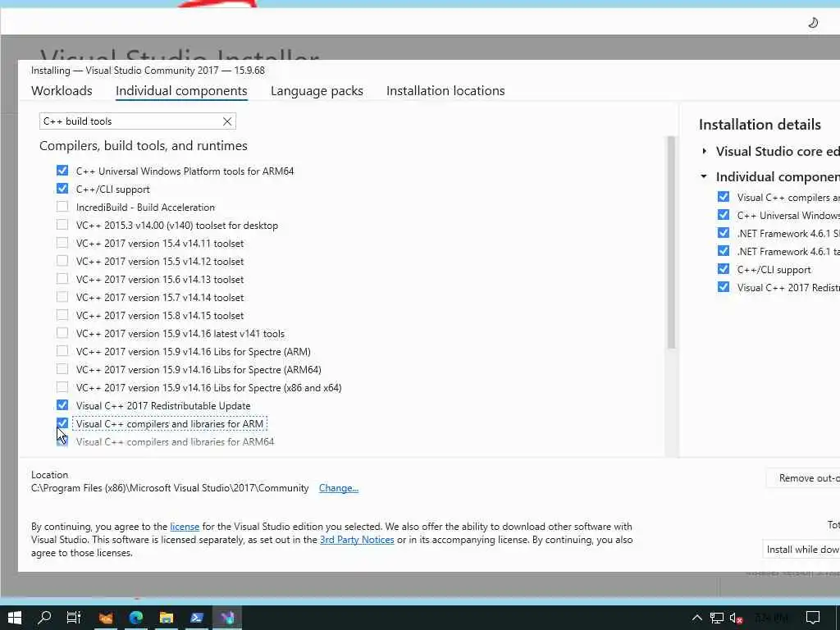
Task: Open the muted volume tray icon
Action: pos(737,619)
